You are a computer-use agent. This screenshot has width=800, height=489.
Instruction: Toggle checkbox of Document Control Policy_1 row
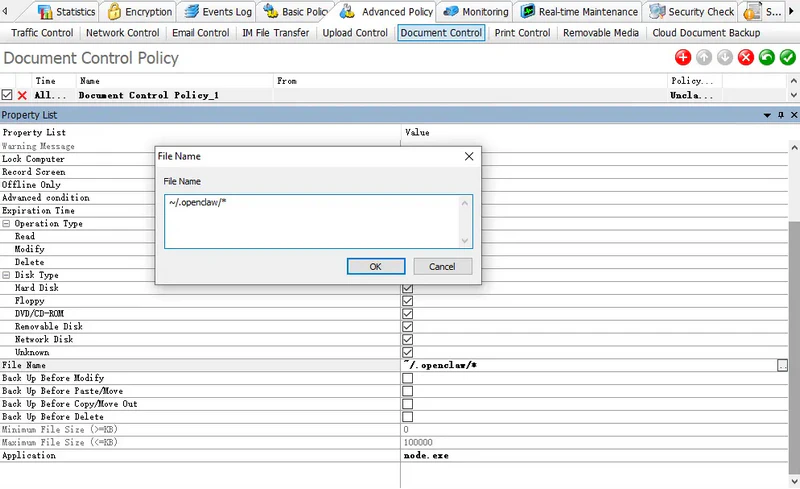pos(7,95)
